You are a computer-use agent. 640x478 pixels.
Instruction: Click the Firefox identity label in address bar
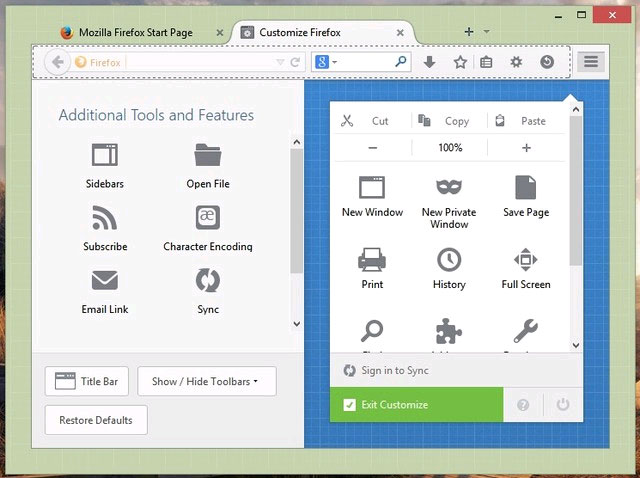(x=98, y=62)
